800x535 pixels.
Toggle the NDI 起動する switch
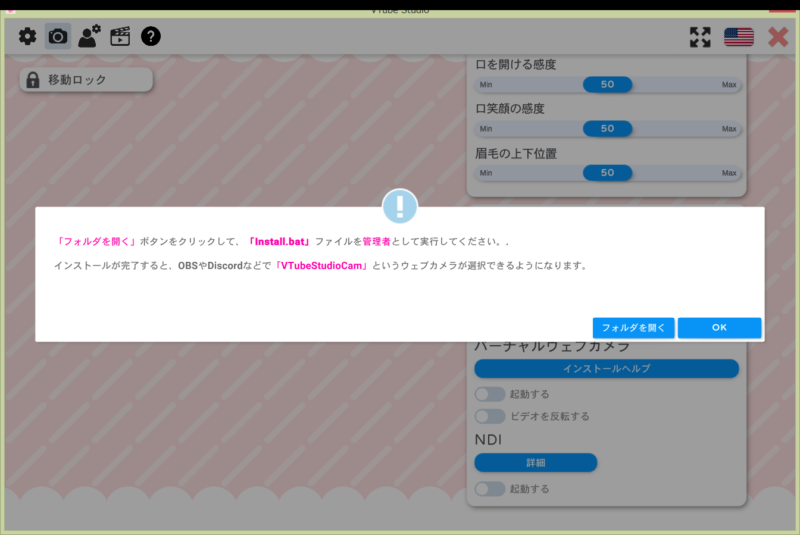[x=490, y=489]
